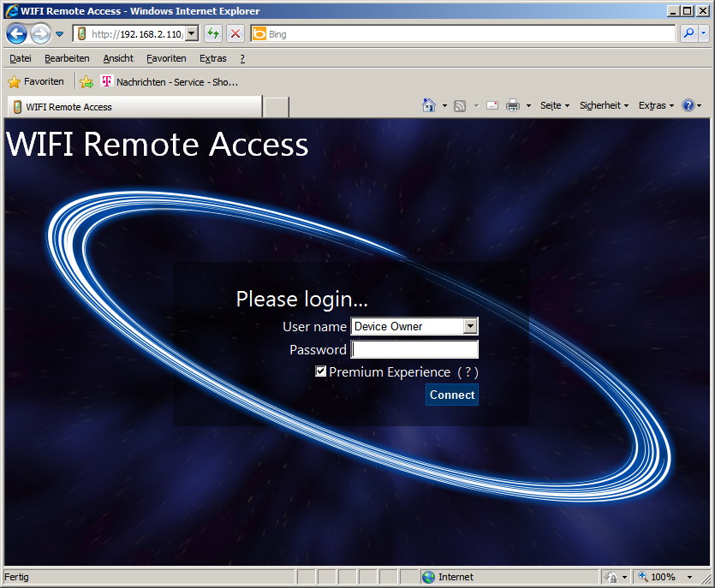Viewport: 715px width, 588px height.
Task: Toggle the Premium Experience checkbox
Action: pos(320,371)
